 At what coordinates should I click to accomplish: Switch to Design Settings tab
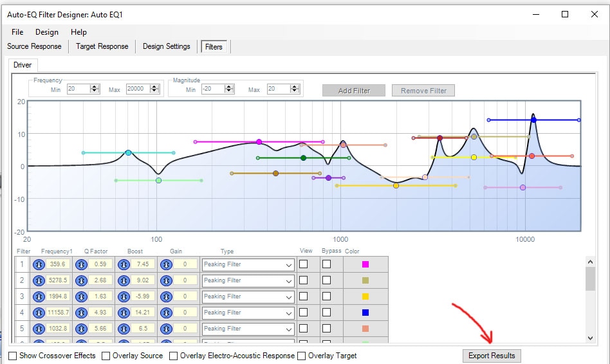click(167, 46)
